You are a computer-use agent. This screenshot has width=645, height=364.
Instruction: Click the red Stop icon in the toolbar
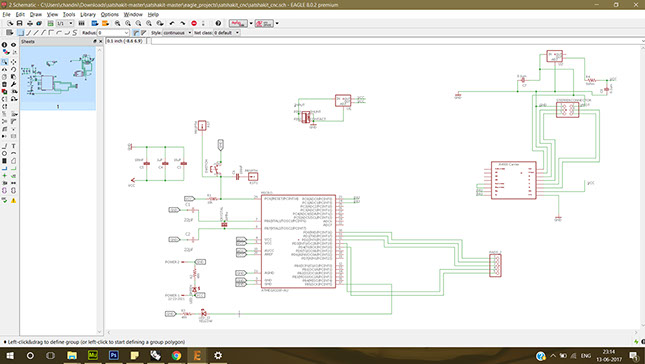click(194, 23)
